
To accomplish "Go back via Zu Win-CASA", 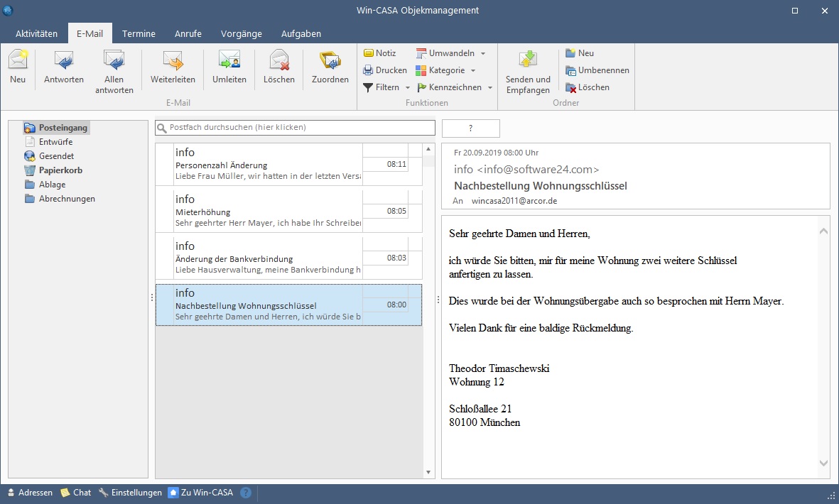I will click(200, 493).
